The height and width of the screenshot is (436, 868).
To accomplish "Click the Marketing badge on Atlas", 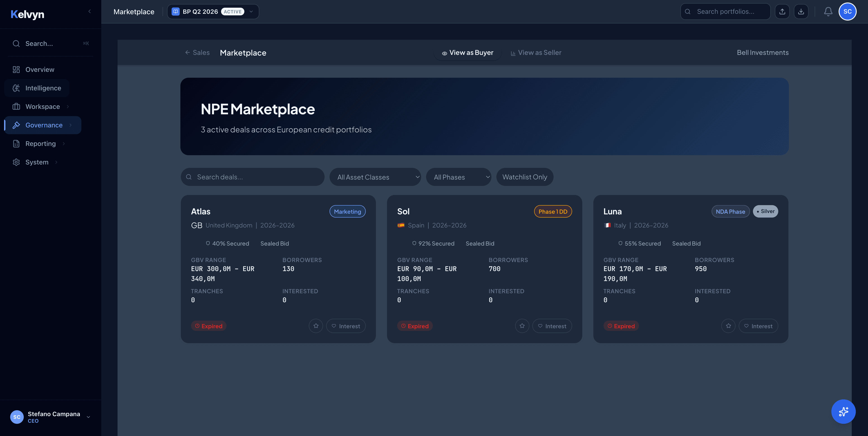I will pos(347,211).
